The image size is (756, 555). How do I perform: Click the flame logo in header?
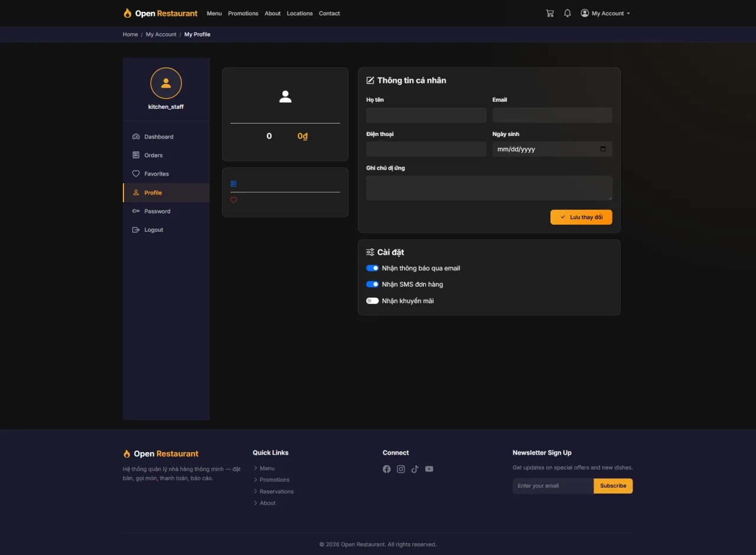pyautogui.click(x=127, y=13)
